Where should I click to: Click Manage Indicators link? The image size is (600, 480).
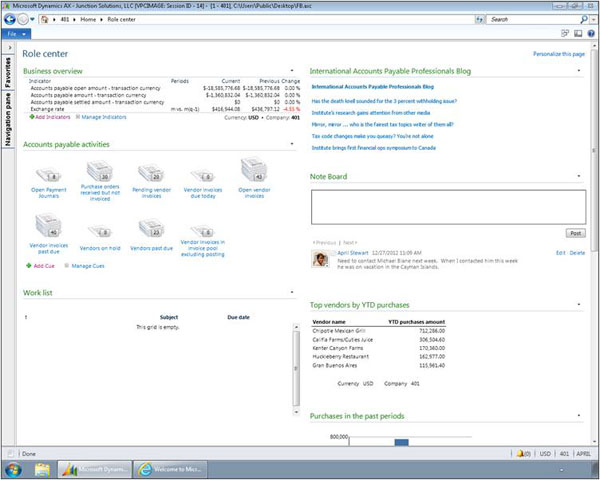(x=101, y=117)
